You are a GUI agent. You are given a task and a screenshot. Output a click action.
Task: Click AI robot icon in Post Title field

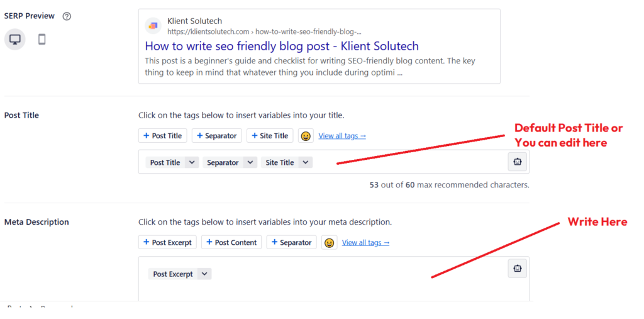[517, 162]
